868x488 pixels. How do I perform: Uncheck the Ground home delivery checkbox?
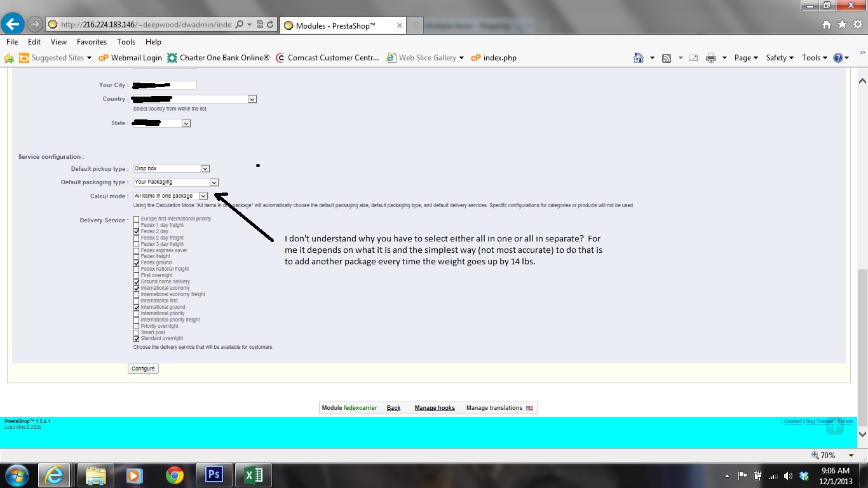click(137, 282)
